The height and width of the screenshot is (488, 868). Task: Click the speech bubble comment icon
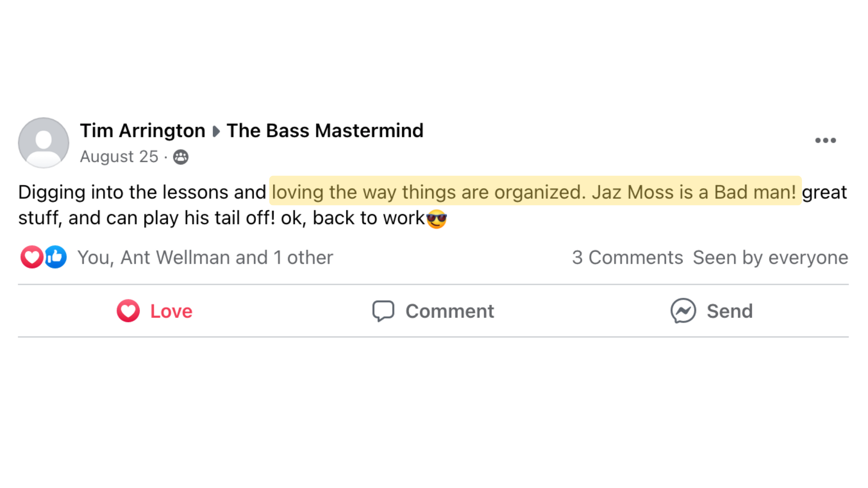point(383,311)
